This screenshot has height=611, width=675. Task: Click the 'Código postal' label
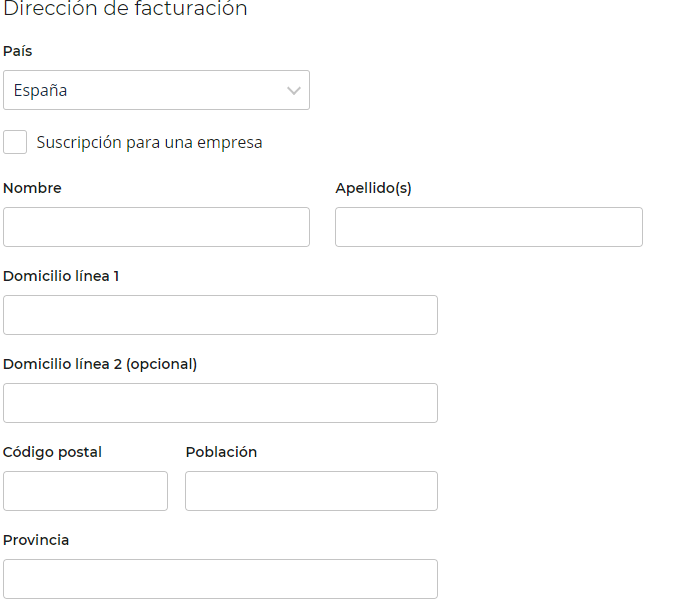pyautogui.click(x=52, y=452)
